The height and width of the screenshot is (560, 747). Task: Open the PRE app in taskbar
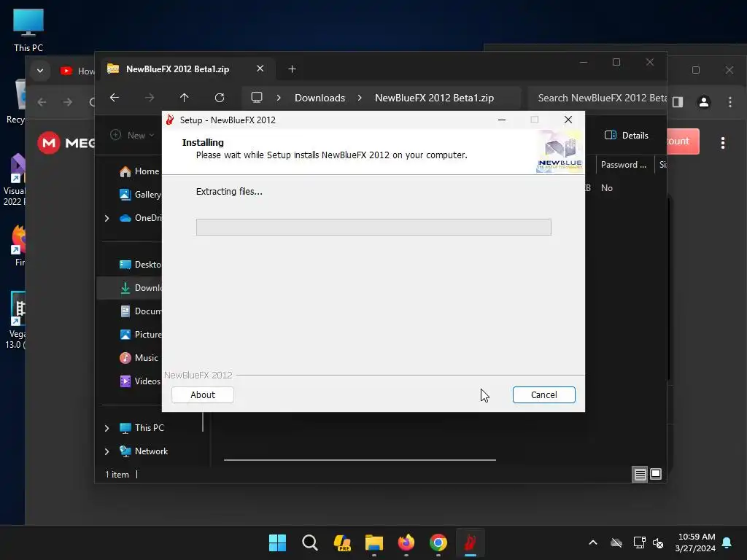point(342,542)
